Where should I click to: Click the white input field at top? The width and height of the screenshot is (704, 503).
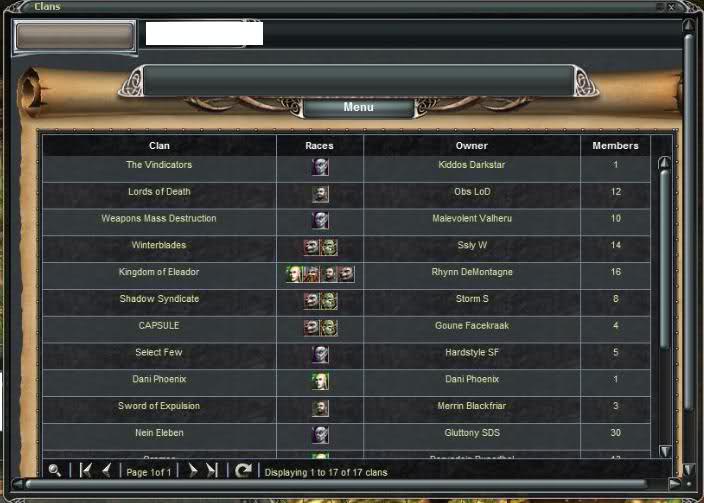(x=204, y=34)
